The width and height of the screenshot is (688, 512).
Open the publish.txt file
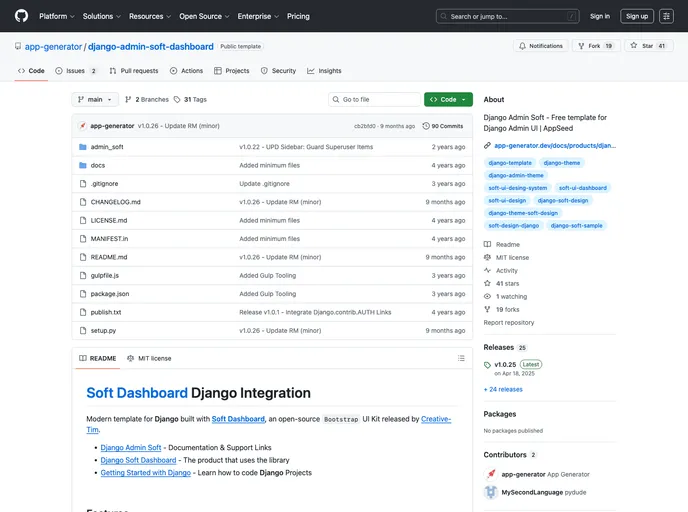pos(106,313)
